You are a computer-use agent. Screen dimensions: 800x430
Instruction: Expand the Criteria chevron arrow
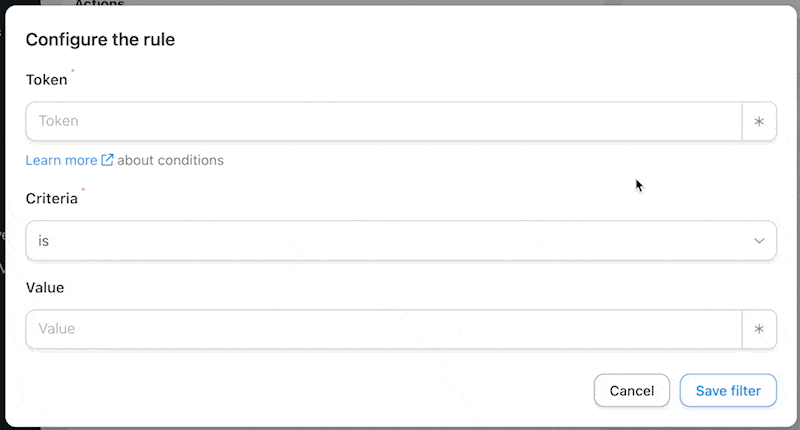click(x=759, y=241)
